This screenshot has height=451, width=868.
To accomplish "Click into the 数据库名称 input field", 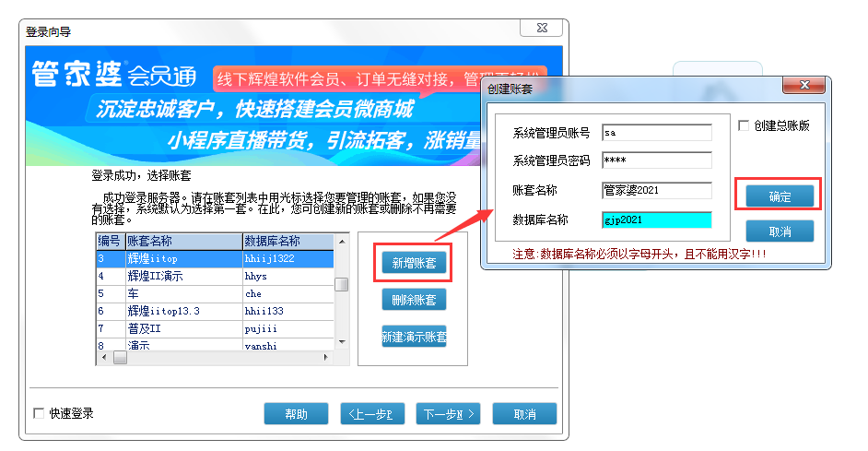I will click(657, 220).
